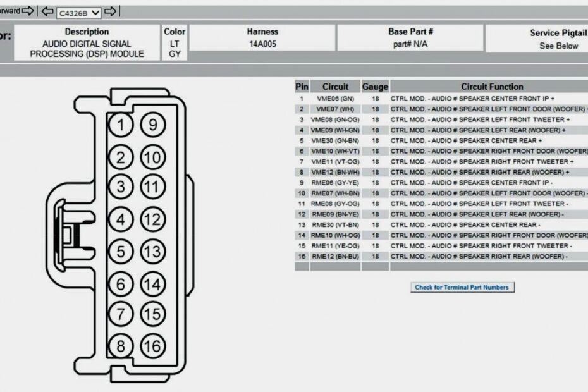Click pin 4 in the connector face

pyautogui.click(x=121, y=220)
